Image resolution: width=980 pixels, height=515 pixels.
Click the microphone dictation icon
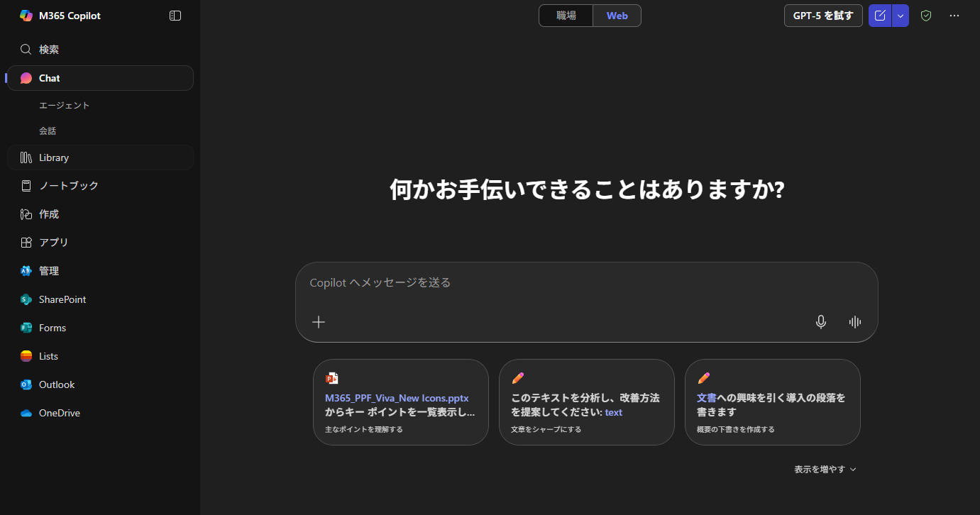[x=820, y=322]
